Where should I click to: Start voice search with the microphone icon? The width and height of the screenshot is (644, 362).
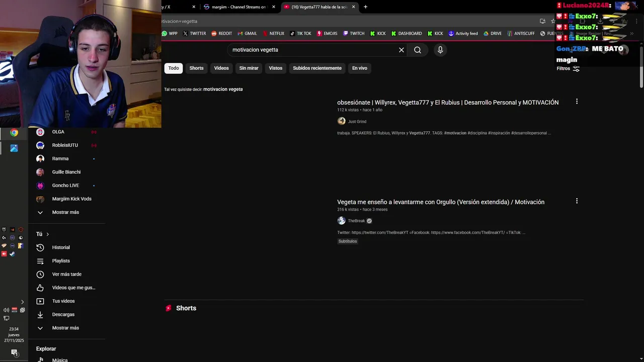[440, 50]
